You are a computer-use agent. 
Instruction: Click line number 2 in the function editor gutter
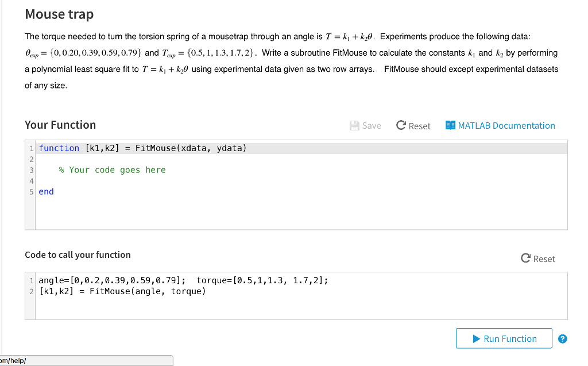point(32,159)
